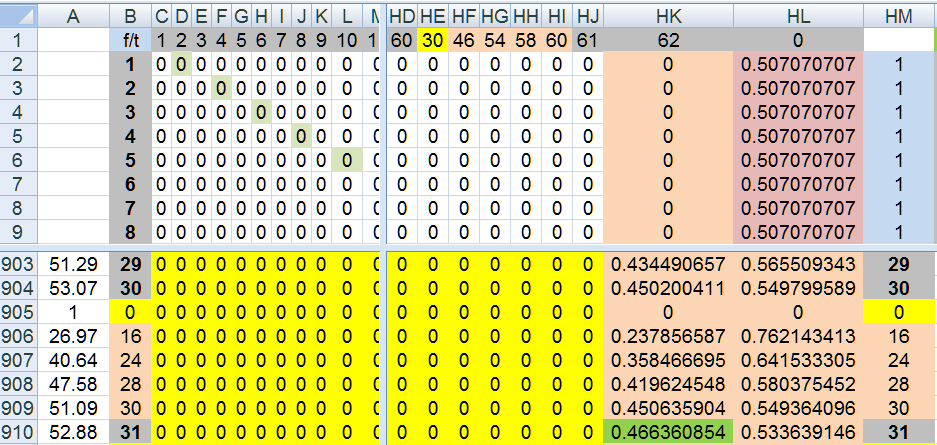Image resolution: width=937 pixels, height=445 pixels.
Task: Click bold 31 in cell B910
Action: [x=130, y=432]
